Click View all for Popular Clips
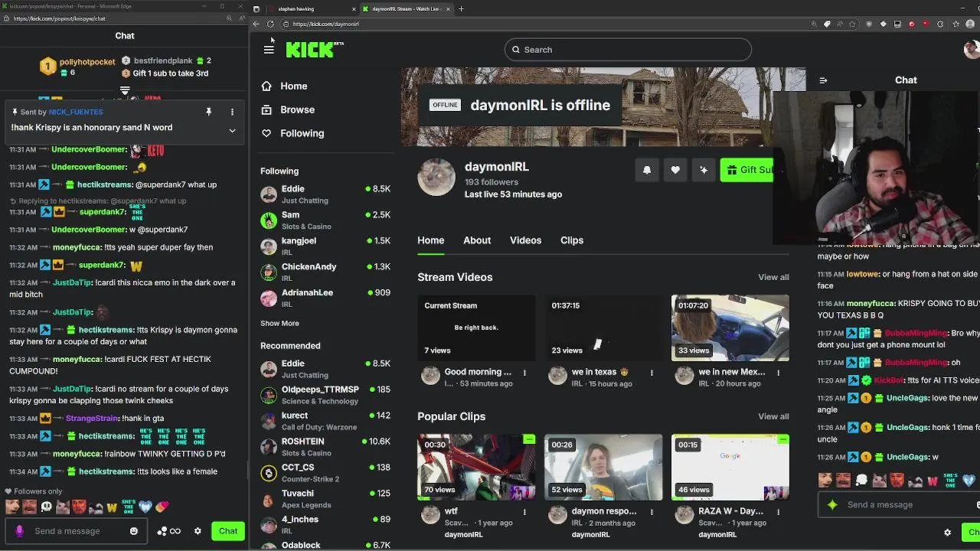The width and height of the screenshot is (980, 551). point(773,416)
